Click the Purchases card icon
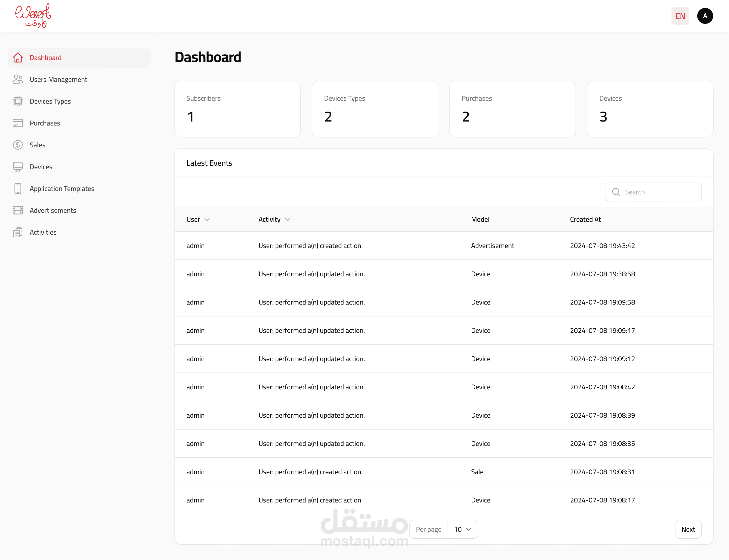The width and height of the screenshot is (729, 560). click(18, 123)
